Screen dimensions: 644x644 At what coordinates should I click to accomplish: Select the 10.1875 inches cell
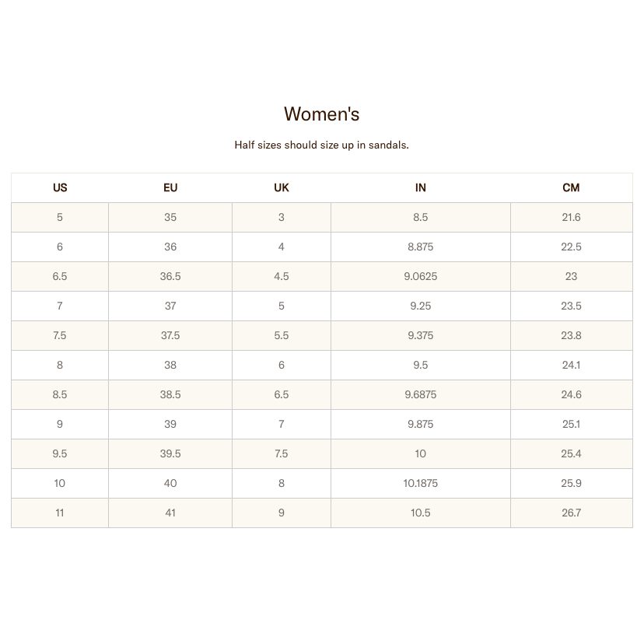(x=421, y=484)
